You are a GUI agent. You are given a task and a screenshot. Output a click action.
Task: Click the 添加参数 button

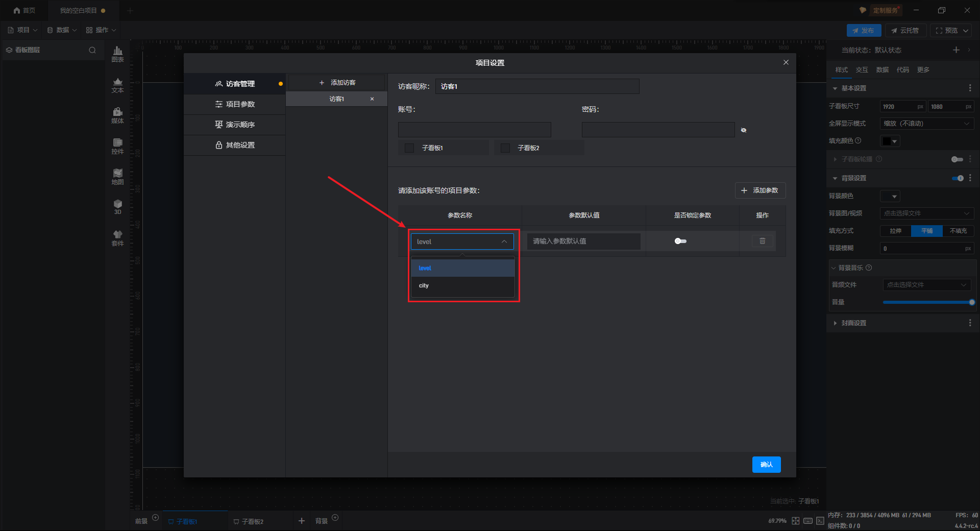760,190
